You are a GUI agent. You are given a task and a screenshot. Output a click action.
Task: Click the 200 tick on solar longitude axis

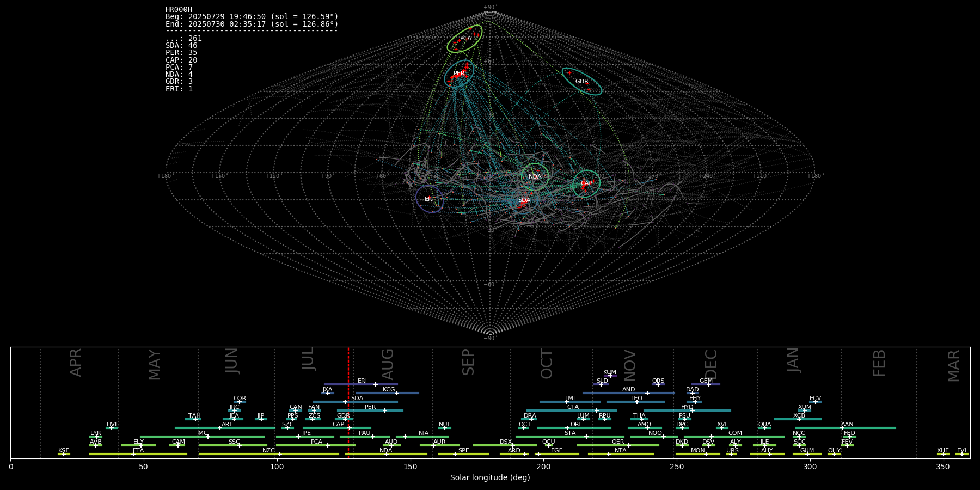tap(543, 467)
